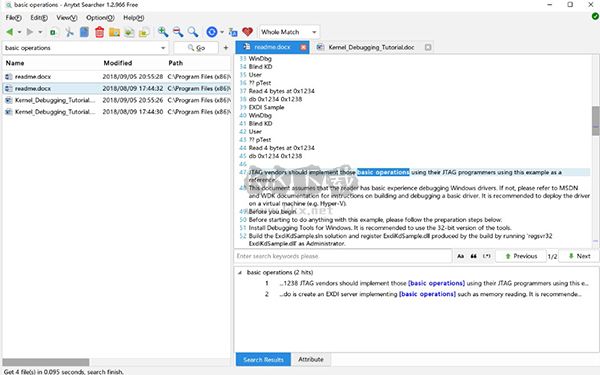Click the Previous match button
Image resolution: width=600 pixels, height=375 pixels.
click(521, 256)
